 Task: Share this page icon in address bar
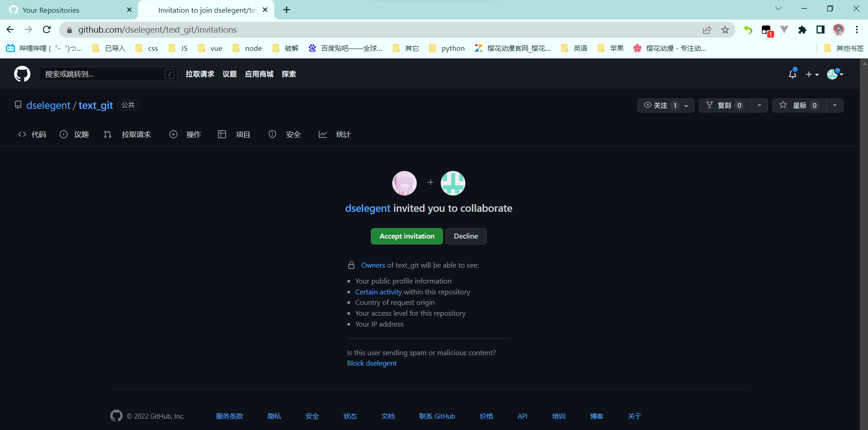707,30
